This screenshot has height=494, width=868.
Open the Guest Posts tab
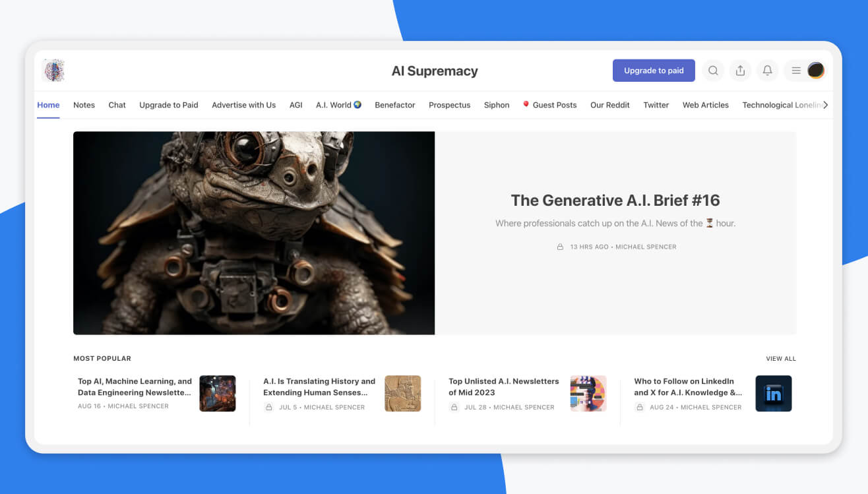[549, 105]
